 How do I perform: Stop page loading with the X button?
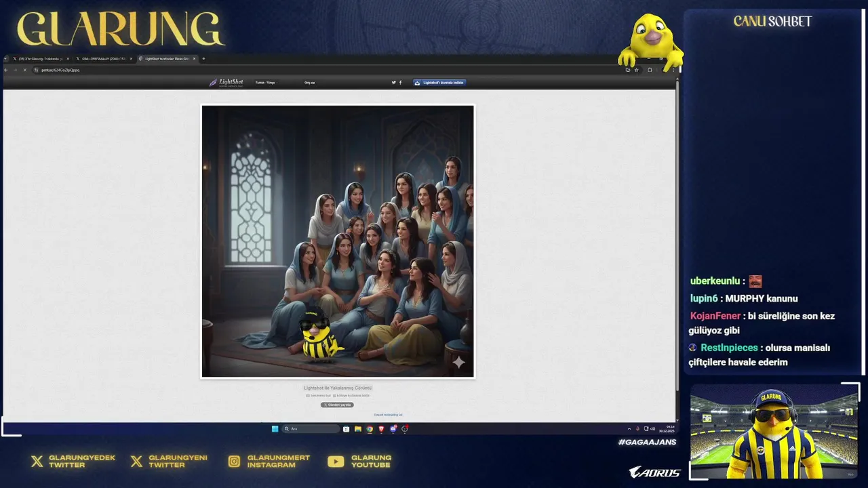[x=24, y=70]
